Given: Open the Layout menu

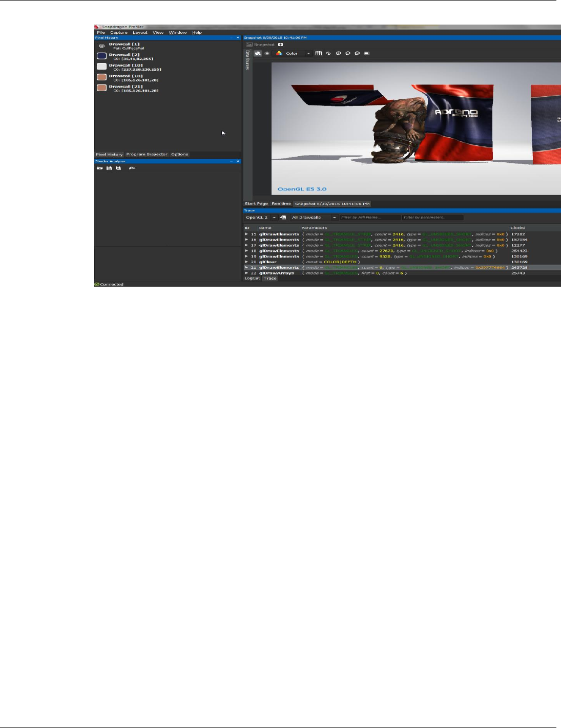Looking at the screenshot, I should (x=140, y=32).
